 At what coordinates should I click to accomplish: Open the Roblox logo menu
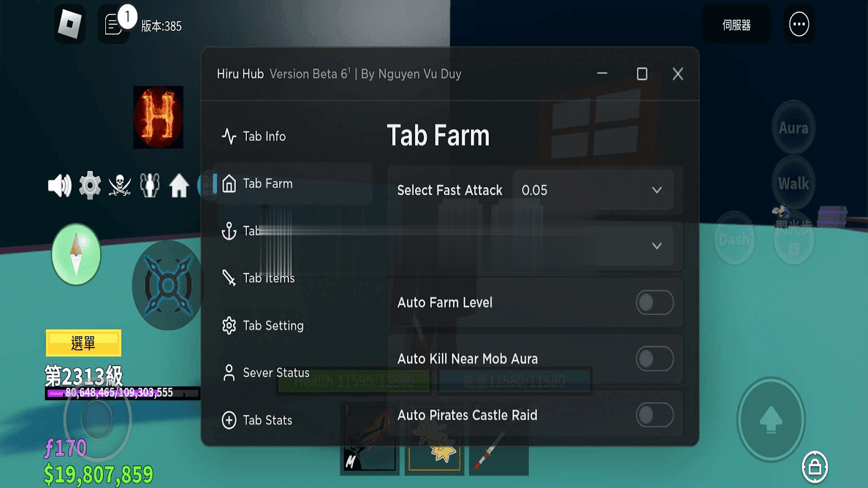click(70, 24)
